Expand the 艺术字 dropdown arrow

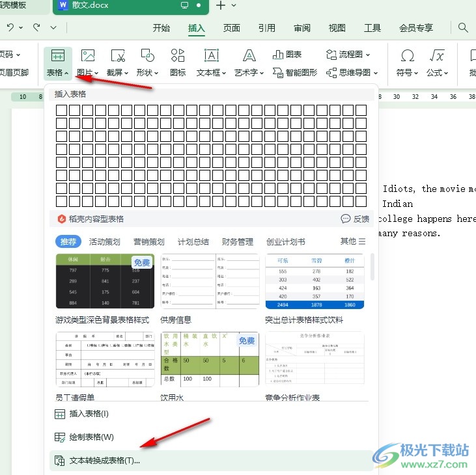[262, 73]
